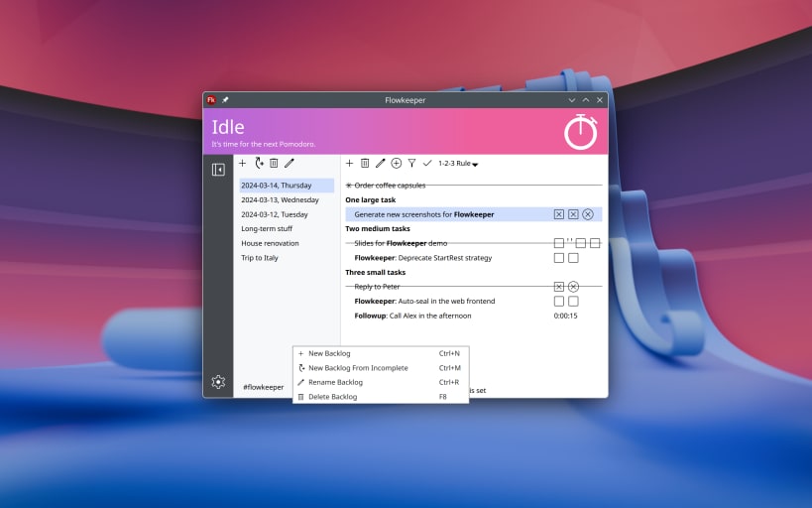Click first empty box in Auto-seal row
Viewport: 812px width, 508px height.
pos(559,302)
